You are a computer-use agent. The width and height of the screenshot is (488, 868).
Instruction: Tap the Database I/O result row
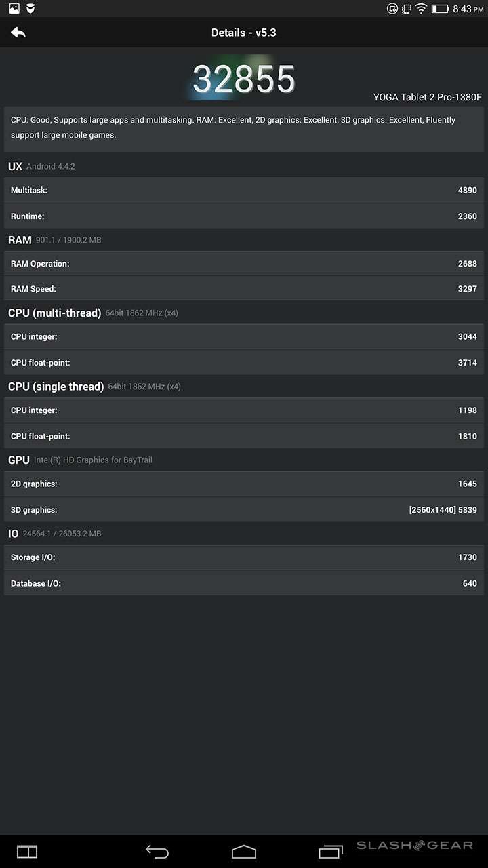[244, 583]
